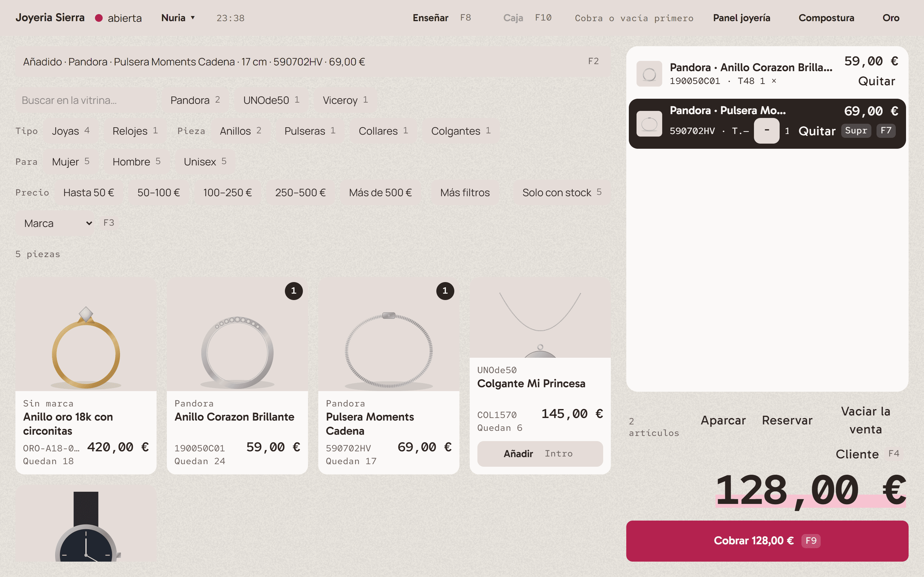The height and width of the screenshot is (577, 924).
Task: Open the Nuria user dropdown
Action: pos(178,18)
